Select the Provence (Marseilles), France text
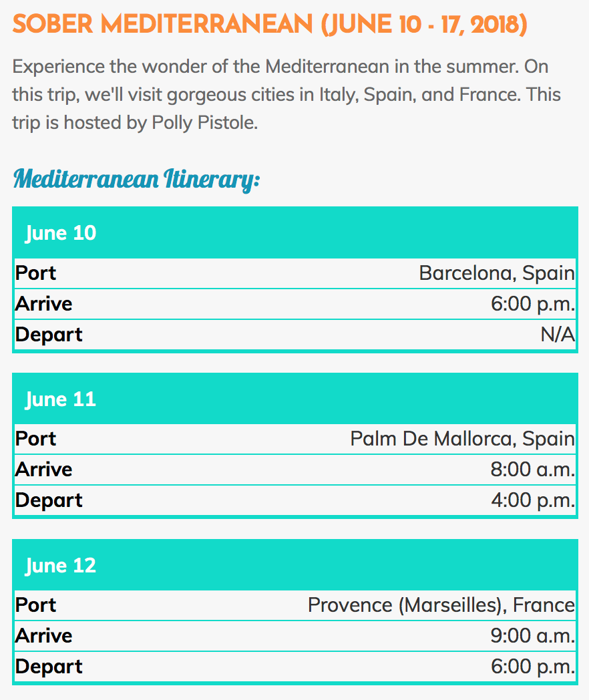 tap(441, 605)
